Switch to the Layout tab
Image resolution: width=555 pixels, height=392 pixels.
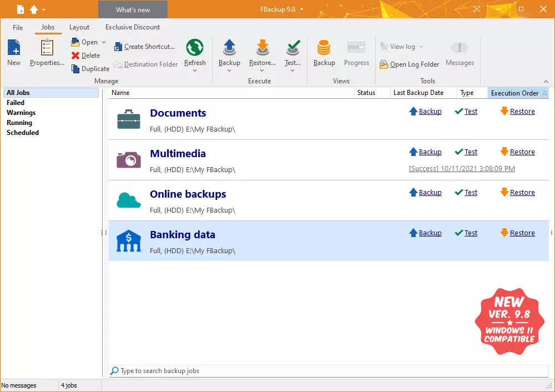[79, 27]
